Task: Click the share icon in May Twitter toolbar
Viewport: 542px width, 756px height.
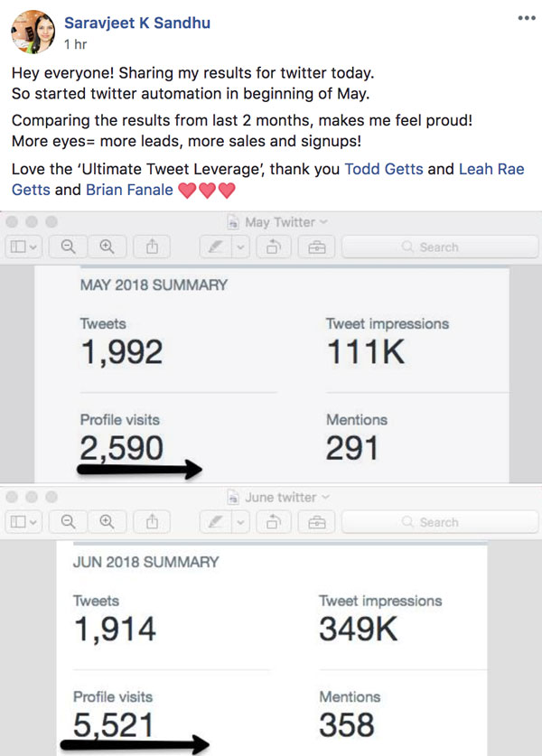Action: [152, 247]
